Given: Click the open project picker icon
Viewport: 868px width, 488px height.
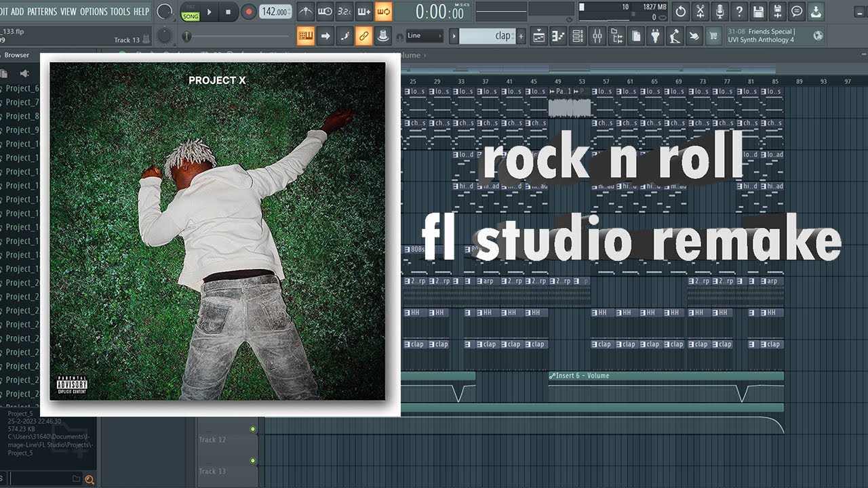Looking at the screenshot, I should pyautogui.click(x=636, y=36).
